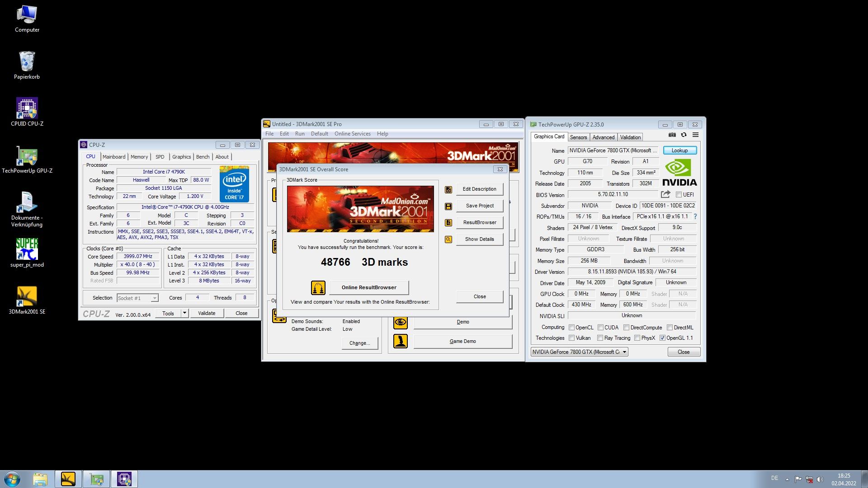The width and height of the screenshot is (868, 488).
Task: Select super_pi_mod desktop icon
Action: [27, 253]
